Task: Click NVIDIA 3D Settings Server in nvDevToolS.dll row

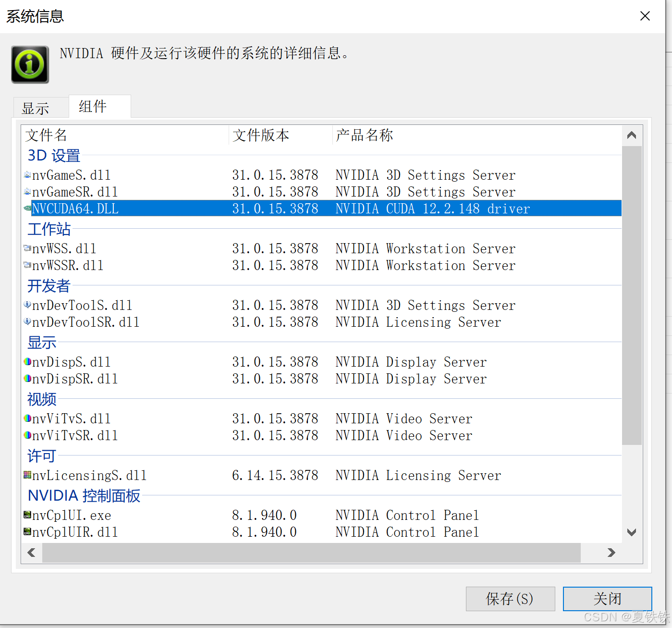Action: click(426, 305)
